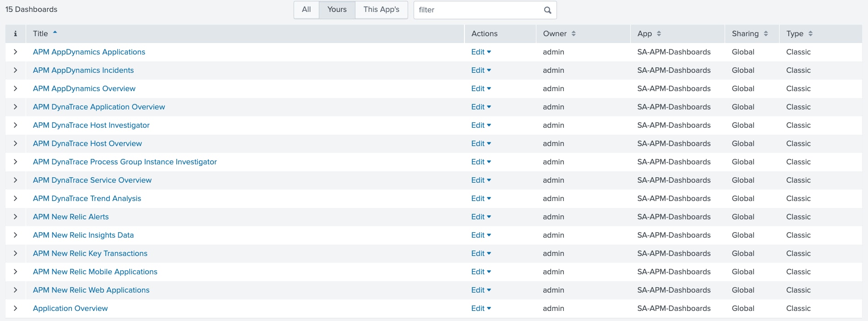Expand APM DynaTrace Trend Analysis row
This screenshot has width=868, height=321.
(15, 198)
